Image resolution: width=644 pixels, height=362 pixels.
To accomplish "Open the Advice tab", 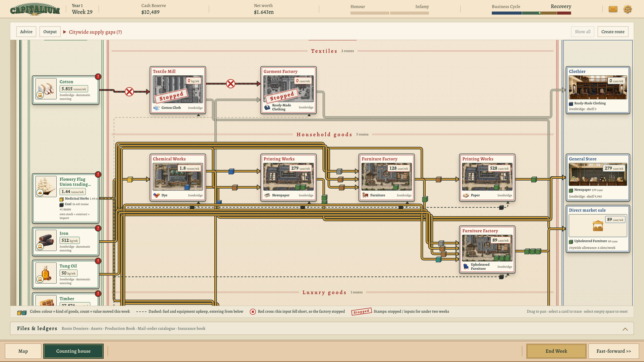I will tap(26, 32).
